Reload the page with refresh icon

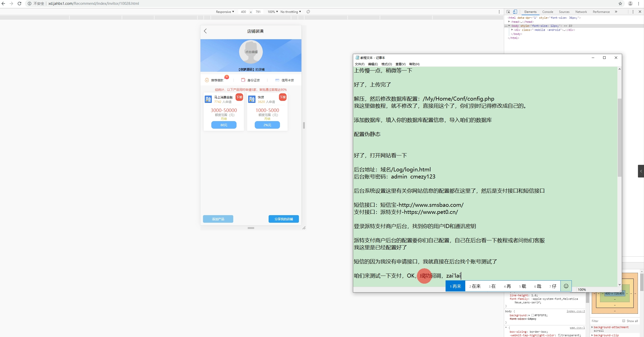point(19,4)
